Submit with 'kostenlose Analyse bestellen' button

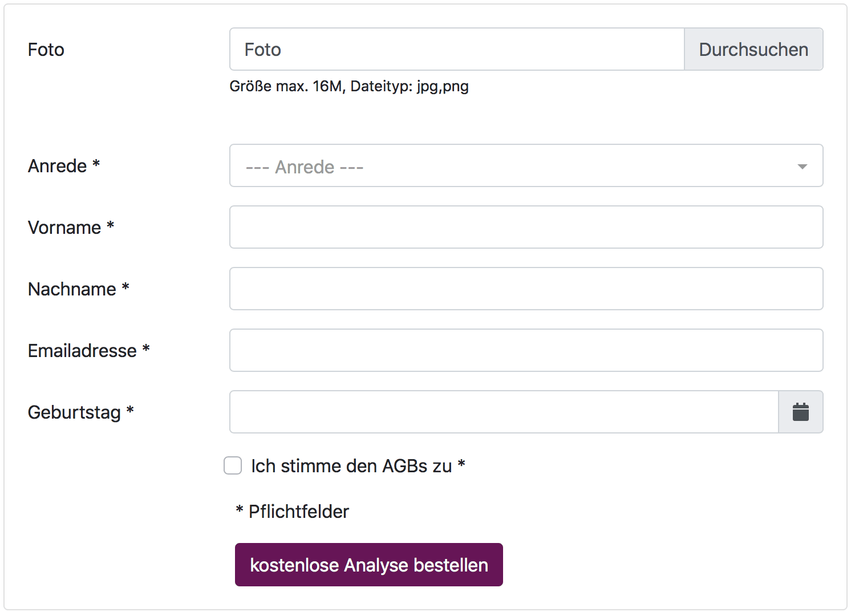point(368,565)
